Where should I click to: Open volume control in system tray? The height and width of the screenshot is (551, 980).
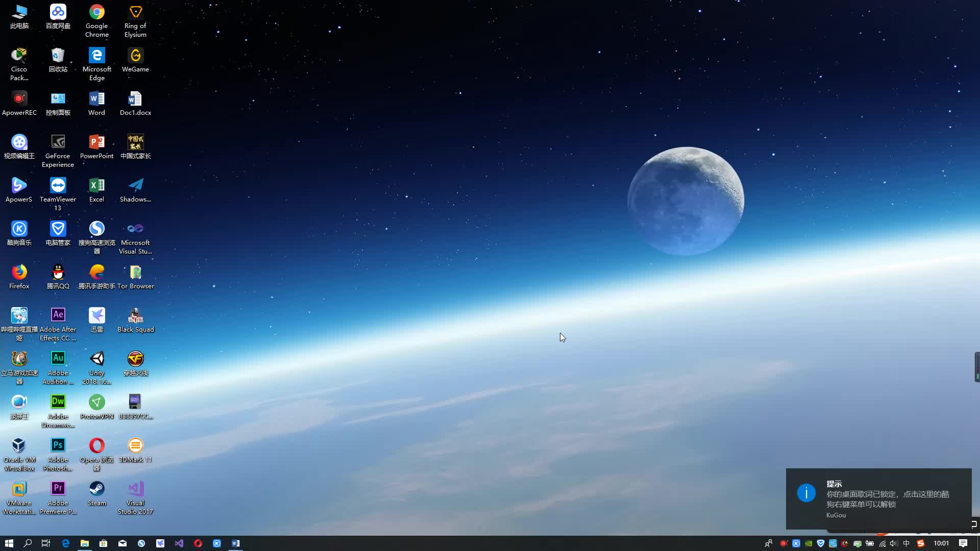[894, 543]
